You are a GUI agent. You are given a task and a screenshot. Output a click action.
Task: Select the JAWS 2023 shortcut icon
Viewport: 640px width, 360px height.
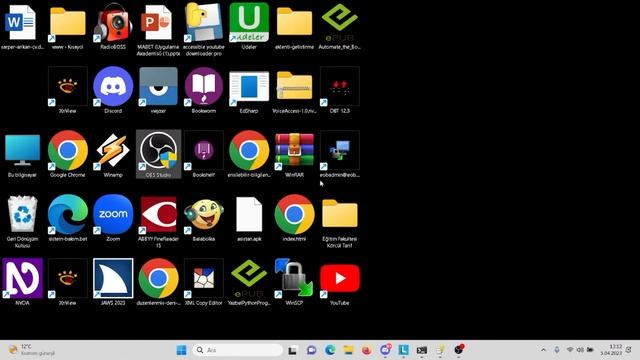pos(113,278)
